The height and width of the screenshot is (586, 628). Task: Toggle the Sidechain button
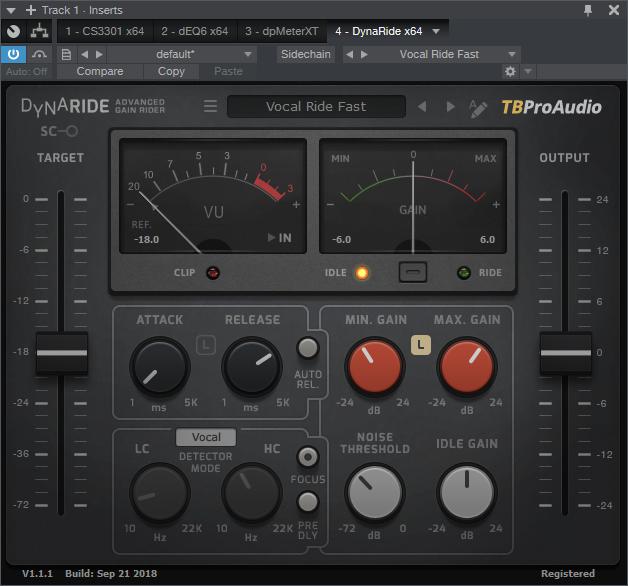click(x=306, y=54)
